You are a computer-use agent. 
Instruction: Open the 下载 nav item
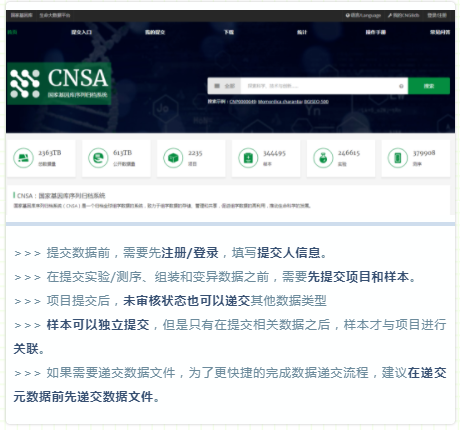[x=229, y=32]
